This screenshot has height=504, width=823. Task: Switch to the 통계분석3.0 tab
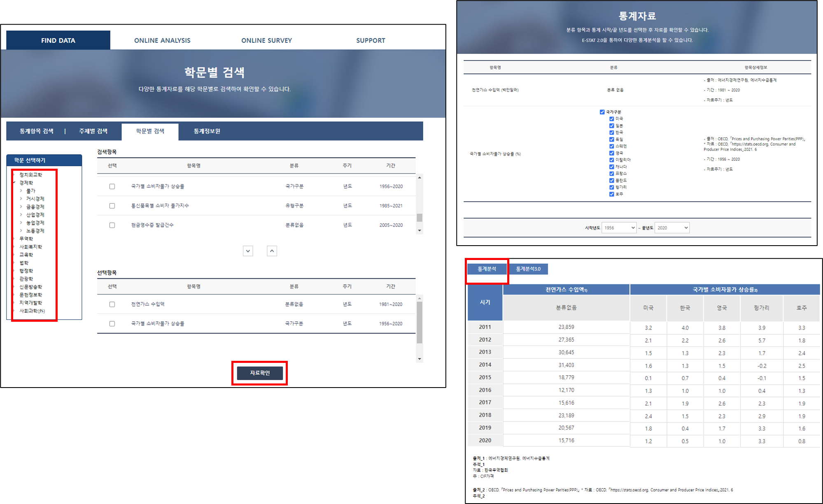point(528,269)
